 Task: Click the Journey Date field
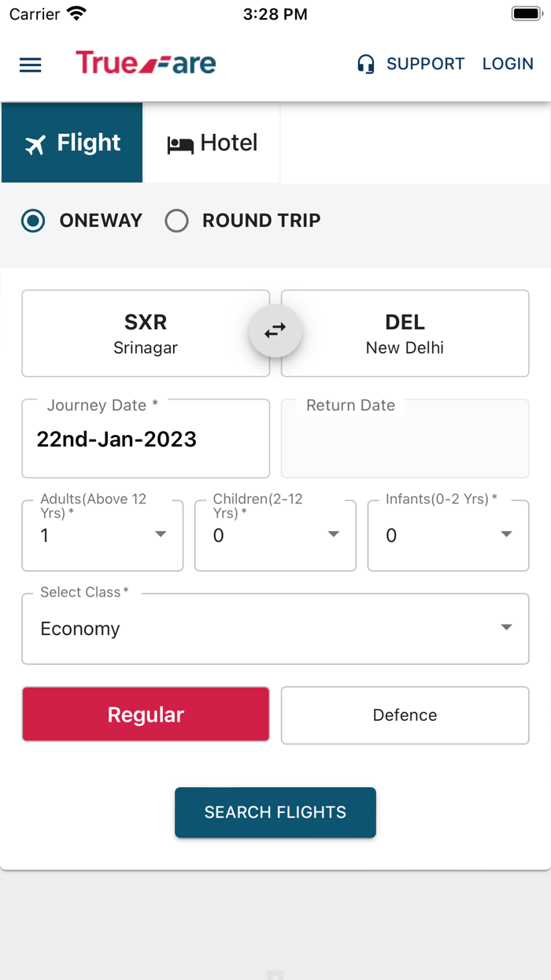tap(145, 439)
